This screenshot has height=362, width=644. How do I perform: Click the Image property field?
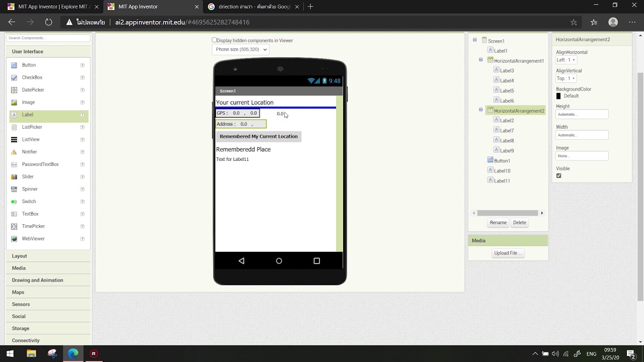(582, 156)
